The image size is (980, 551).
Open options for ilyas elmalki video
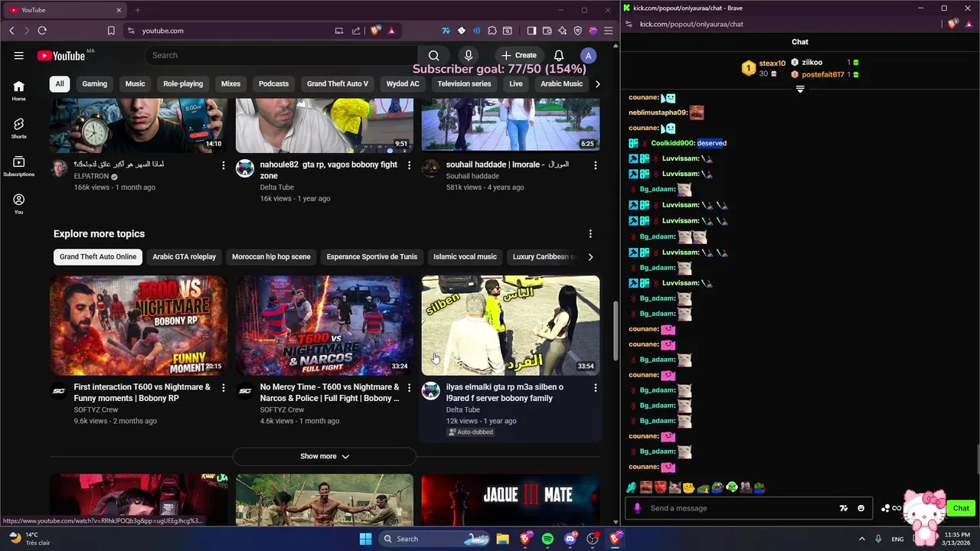(595, 388)
